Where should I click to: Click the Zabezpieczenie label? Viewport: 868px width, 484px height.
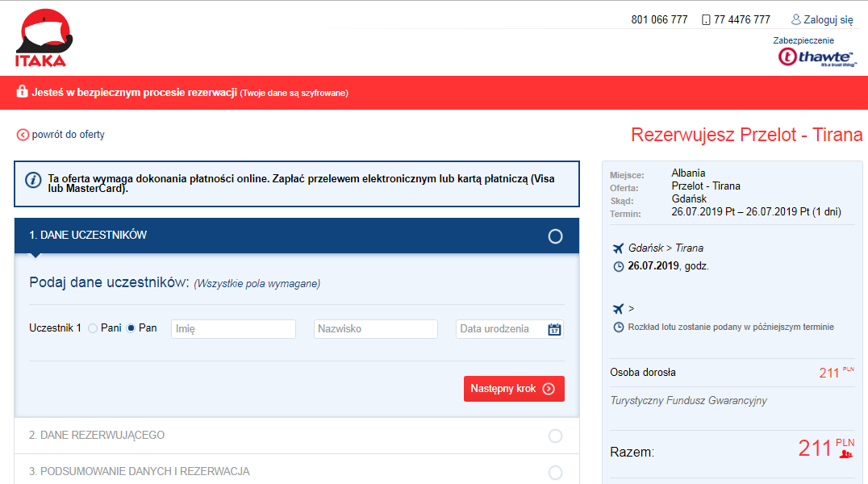tap(803, 40)
